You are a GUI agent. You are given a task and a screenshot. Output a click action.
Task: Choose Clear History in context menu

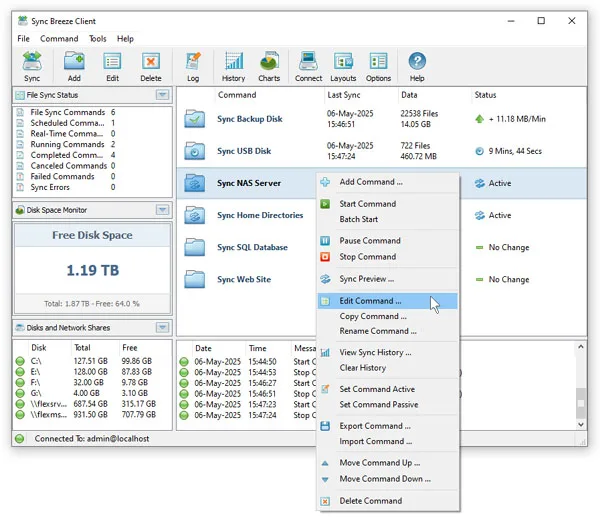click(x=388, y=368)
